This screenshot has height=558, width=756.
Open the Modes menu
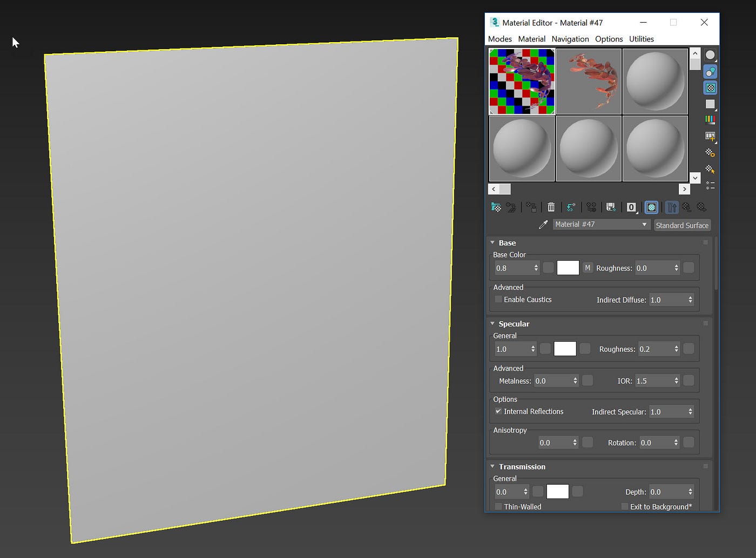click(x=500, y=39)
